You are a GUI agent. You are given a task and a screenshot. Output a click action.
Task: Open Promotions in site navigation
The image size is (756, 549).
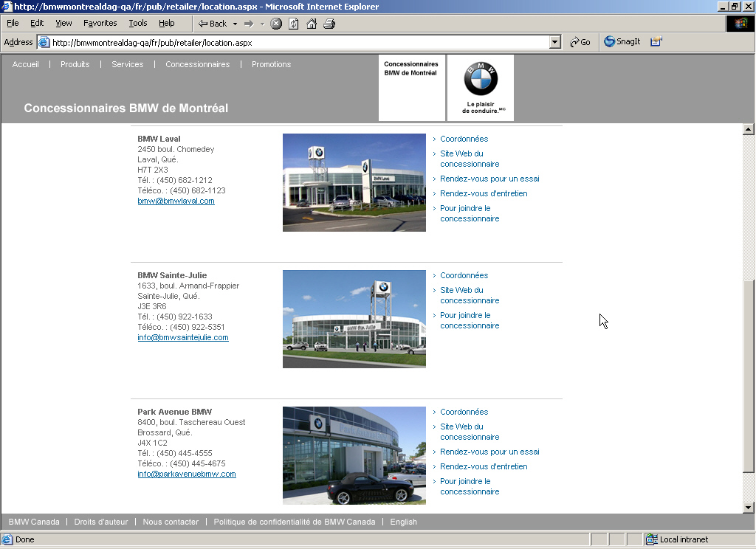pos(272,64)
